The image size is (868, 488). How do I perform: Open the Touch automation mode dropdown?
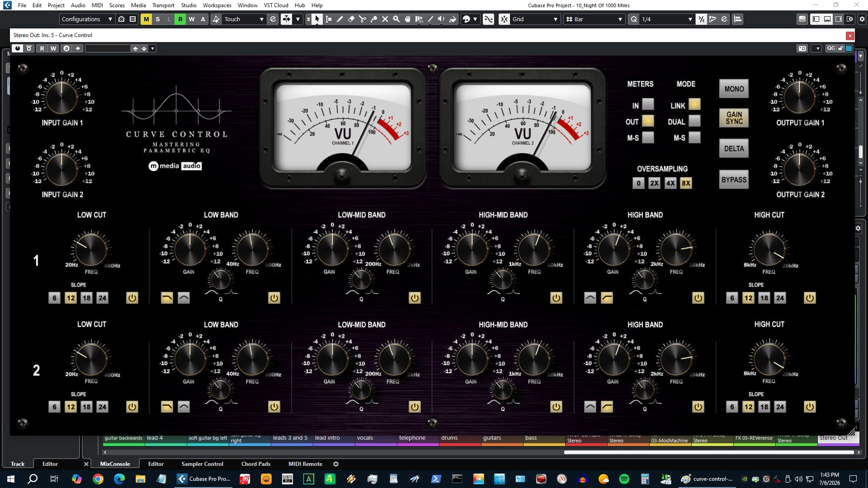pyautogui.click(x=244, y=19)
